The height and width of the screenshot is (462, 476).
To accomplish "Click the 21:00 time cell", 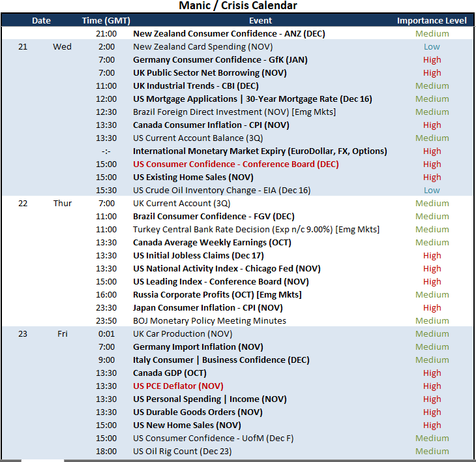I will [x=106, y=34].
